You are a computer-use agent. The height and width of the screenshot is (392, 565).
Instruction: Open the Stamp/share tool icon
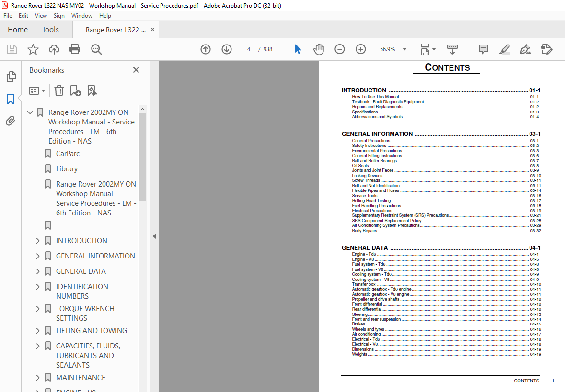(547, 49)
